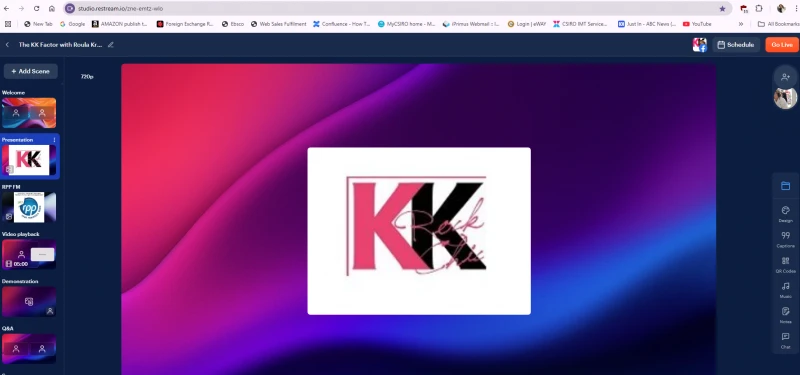Screen dimensions: 800x375
Task: Expand the hidden bookmarks chevron
Action: coord(740,24)
